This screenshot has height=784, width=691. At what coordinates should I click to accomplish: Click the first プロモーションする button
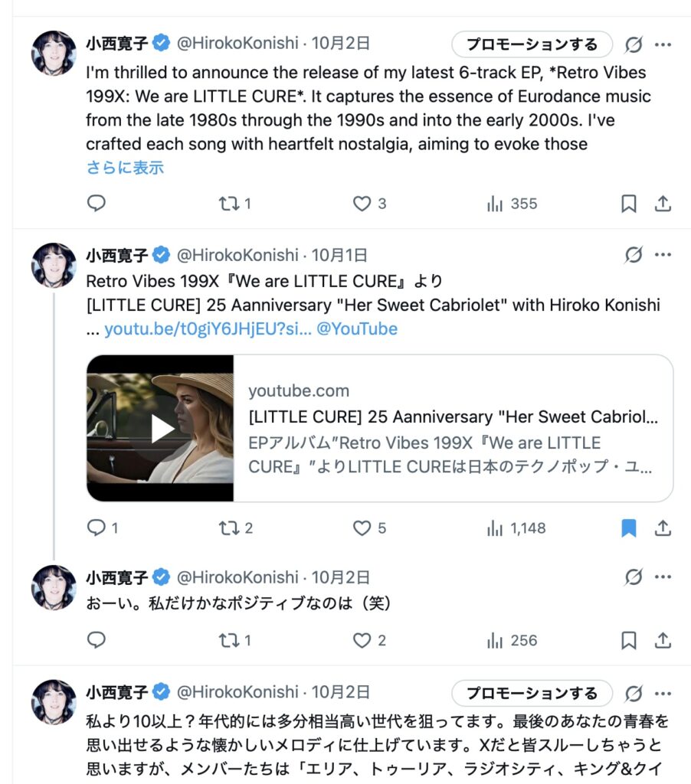pyautogui.click(x=532, y=44)
